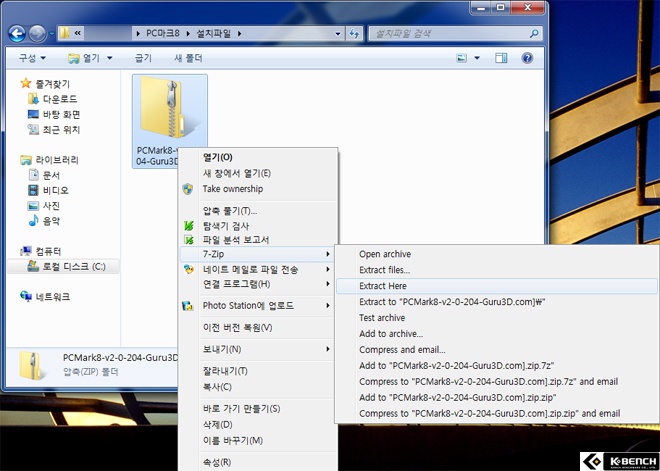The height and width of the screenshot is (471, 660).
Task: Click Open archive in 7-Zip submenu
Action: [497, 254]
